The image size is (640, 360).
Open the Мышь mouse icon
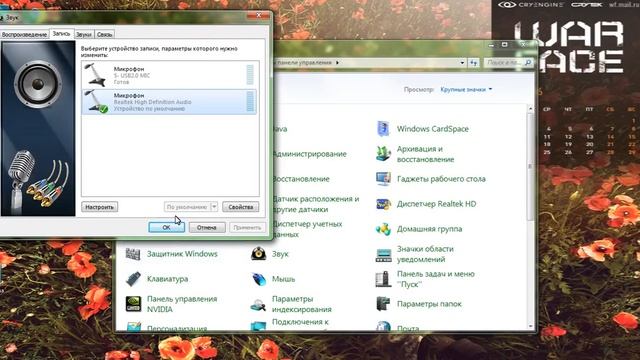[258, 279]
